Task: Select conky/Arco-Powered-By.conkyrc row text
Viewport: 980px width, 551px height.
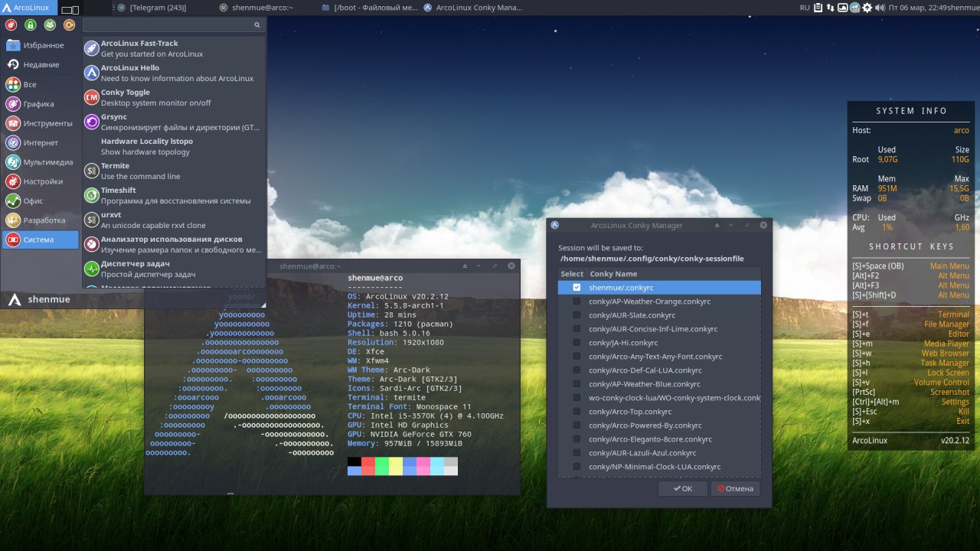Action: point(645,425)
